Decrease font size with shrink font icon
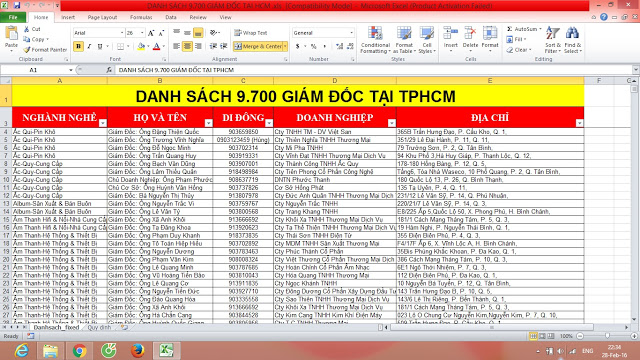Viewport: 640px width, 360px height. pos(161,33)
